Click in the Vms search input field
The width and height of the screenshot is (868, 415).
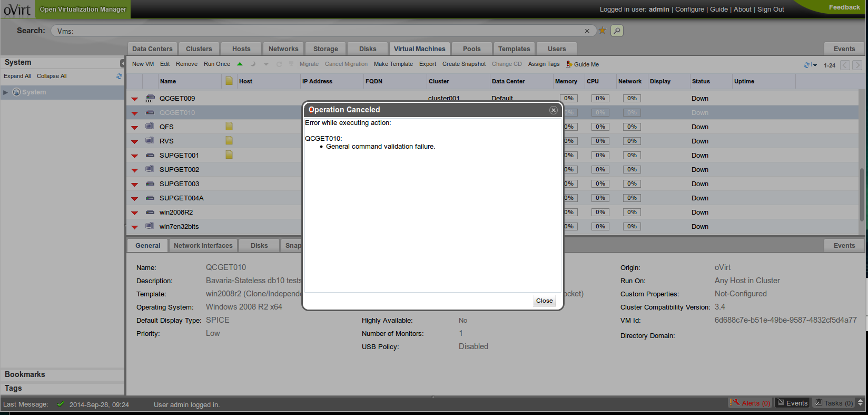pyautogui.click(x=316, y=31)
